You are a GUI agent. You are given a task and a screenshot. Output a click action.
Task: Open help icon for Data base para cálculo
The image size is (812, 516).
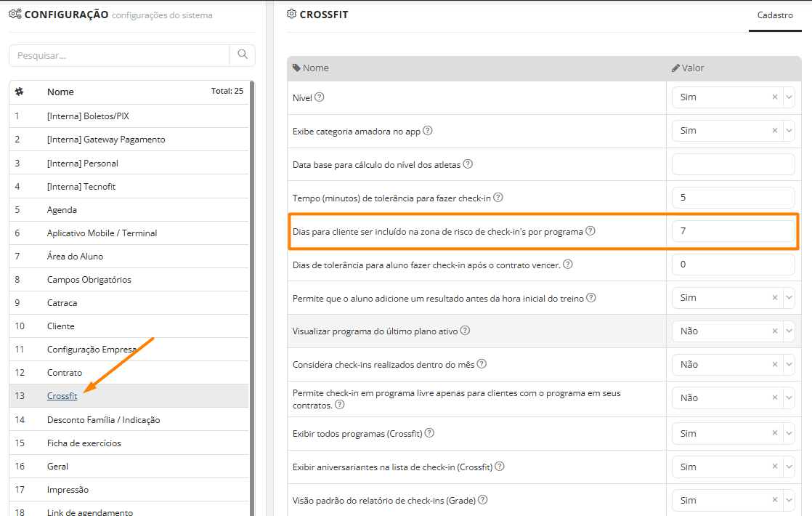[468, 164]
